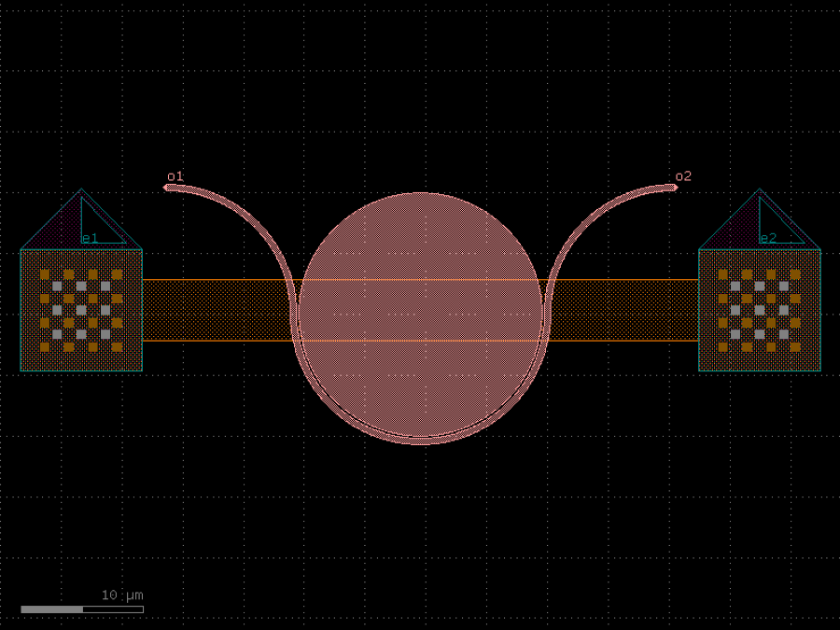Click the 10 µm scale bar label

122,595
